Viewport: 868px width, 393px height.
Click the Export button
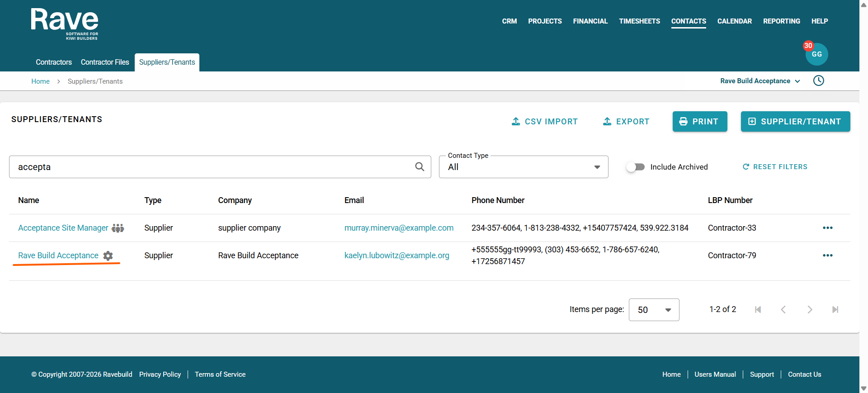tap(626, 122)
